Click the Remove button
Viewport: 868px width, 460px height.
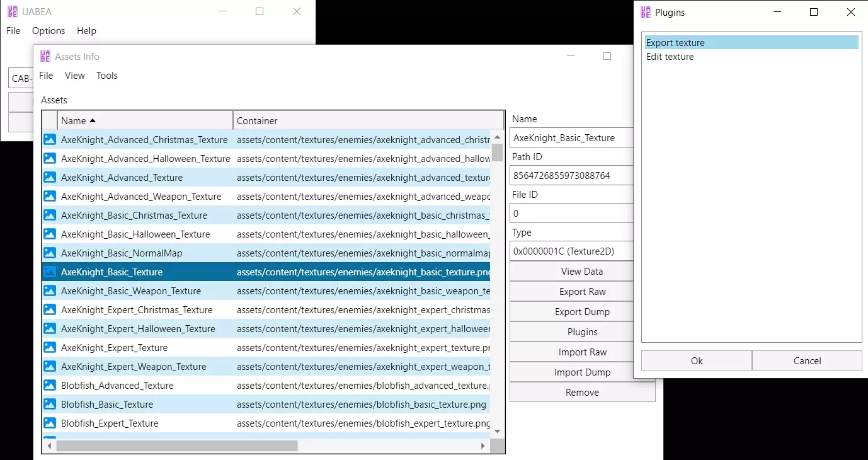point(582,393)
